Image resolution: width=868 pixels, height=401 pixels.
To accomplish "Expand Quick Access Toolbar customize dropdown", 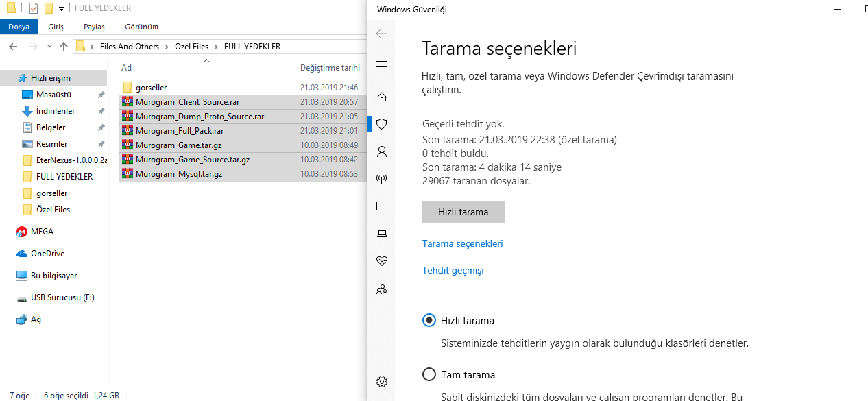I will [61, 9].
